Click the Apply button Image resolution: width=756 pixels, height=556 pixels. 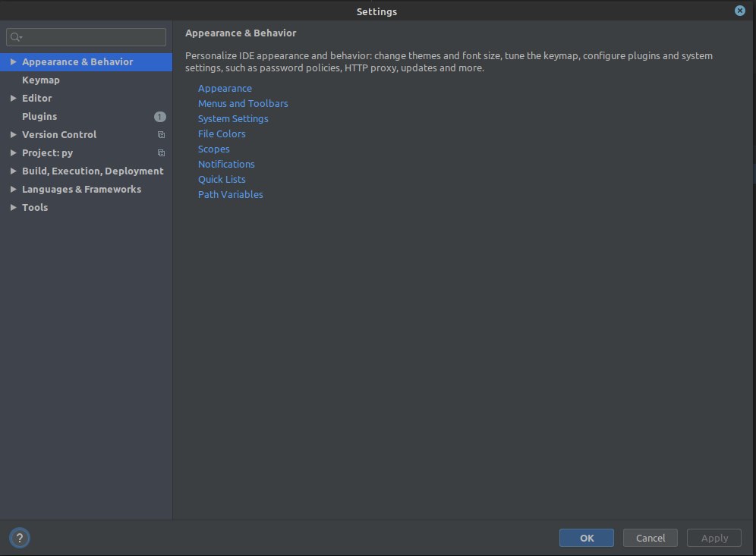pos(714,538)
